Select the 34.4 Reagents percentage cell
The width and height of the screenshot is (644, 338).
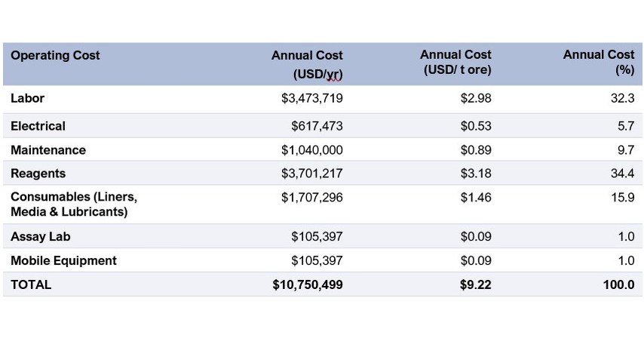pos(623,174)
